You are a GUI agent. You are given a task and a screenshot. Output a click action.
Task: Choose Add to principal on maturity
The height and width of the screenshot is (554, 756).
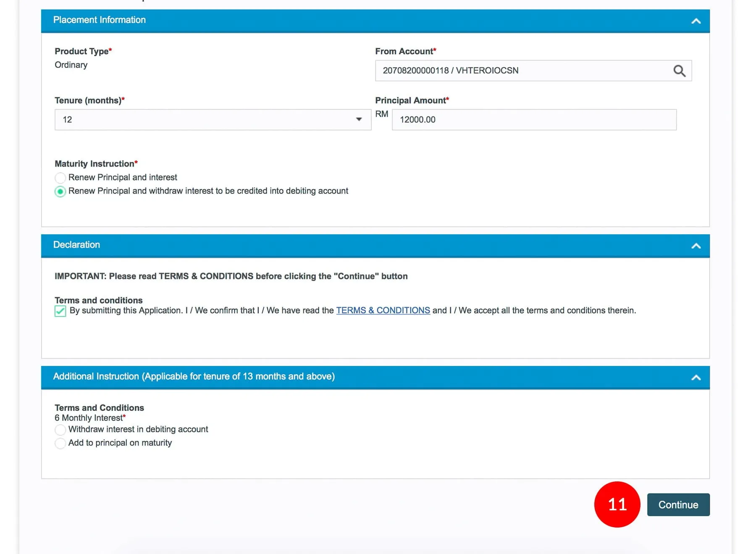[x=60, y=443]
